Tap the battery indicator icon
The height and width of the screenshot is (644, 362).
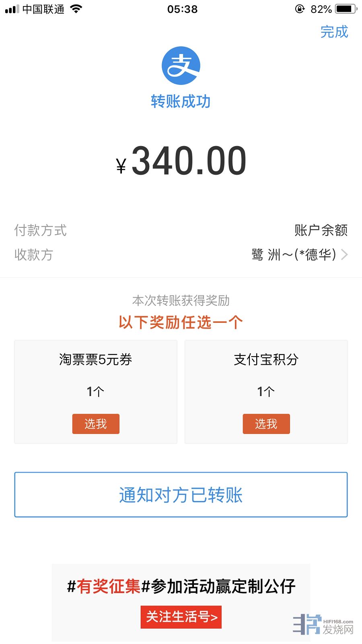coord(346,9)
